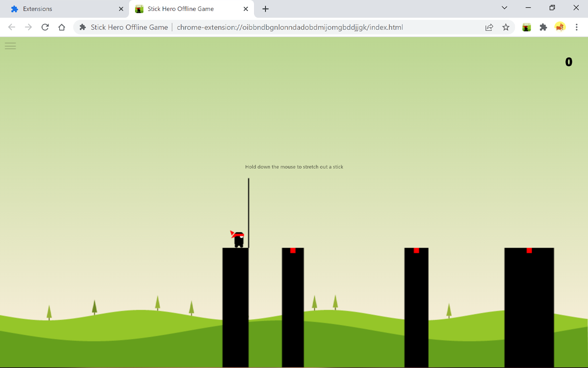588x368 pixels.
Task: Reload the current page
Action: 45,27
